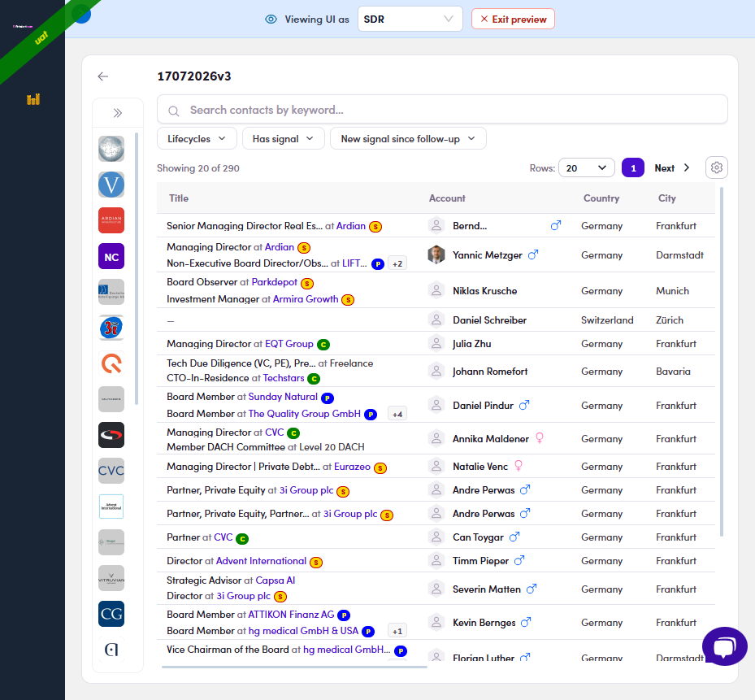Open the chat support bubble
755x700 pixels.
(x=725, y=646)
